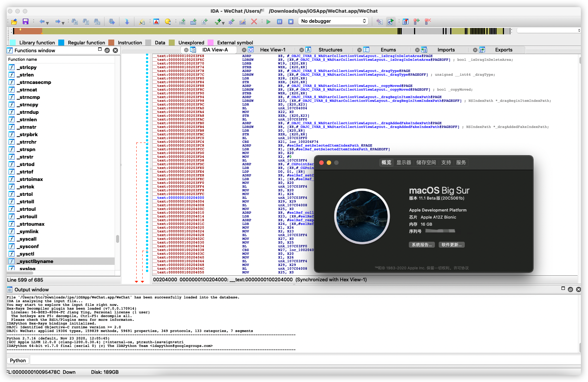The image size is (588, 382).
Task: Click the string A plus toolbar icon
Action: coord(205,22)
